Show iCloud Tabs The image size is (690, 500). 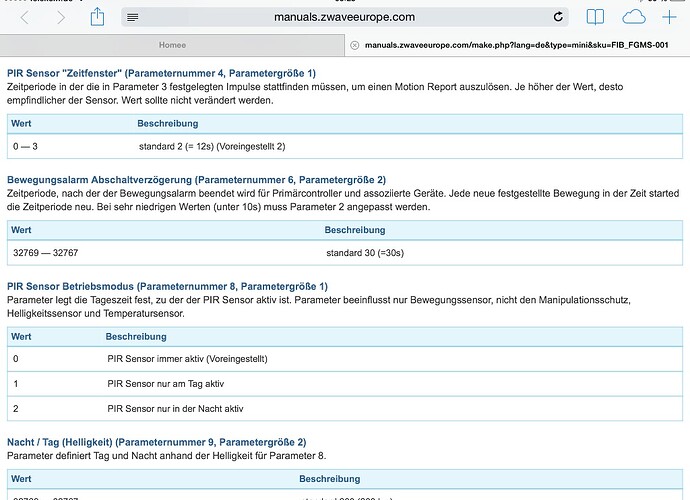pos(633,17)
